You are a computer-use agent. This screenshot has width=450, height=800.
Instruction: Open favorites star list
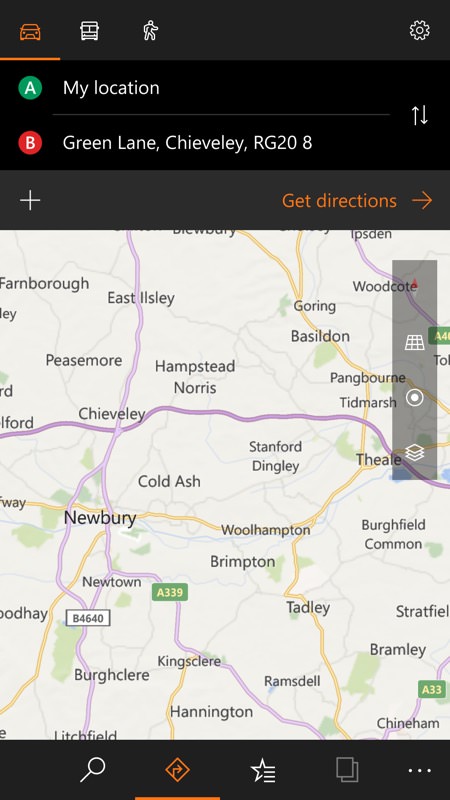[x=263, y=770]
